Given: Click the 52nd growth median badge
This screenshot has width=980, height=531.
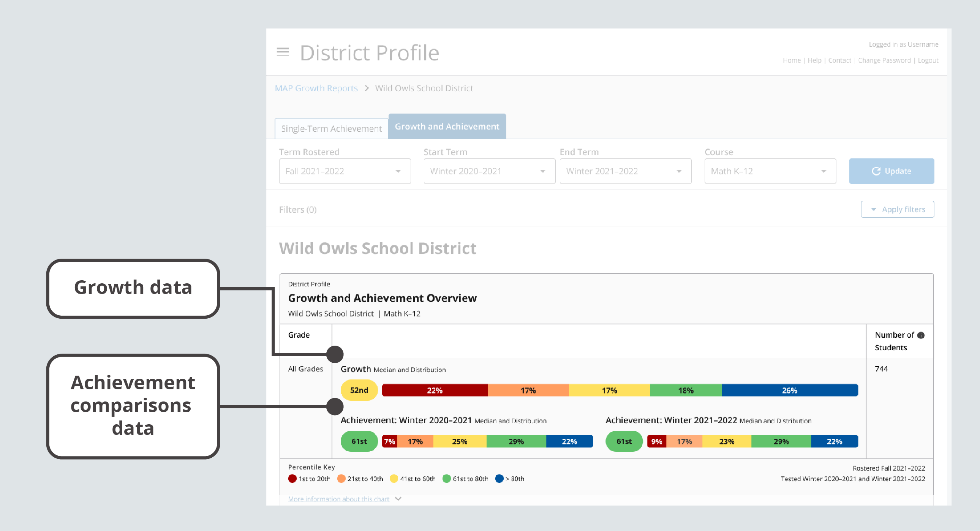Looking at the screenshot, I should coord(359,390).
